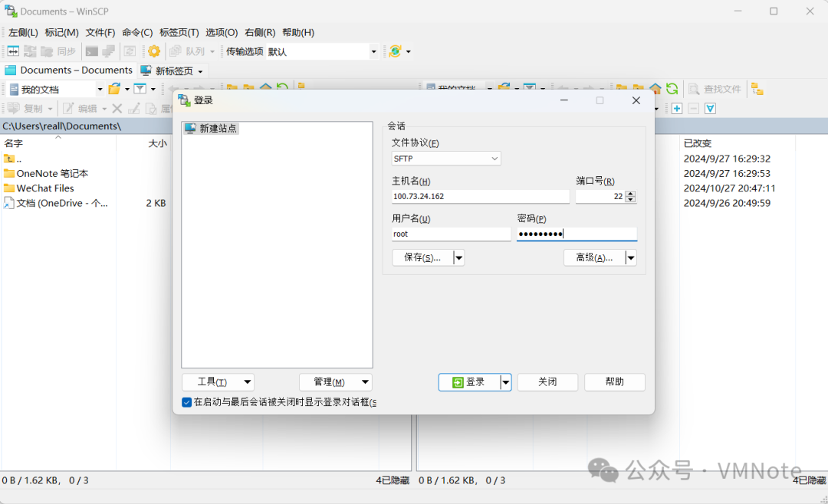
Task: Click the open folder icon in left panel
Action: [114, 89]
